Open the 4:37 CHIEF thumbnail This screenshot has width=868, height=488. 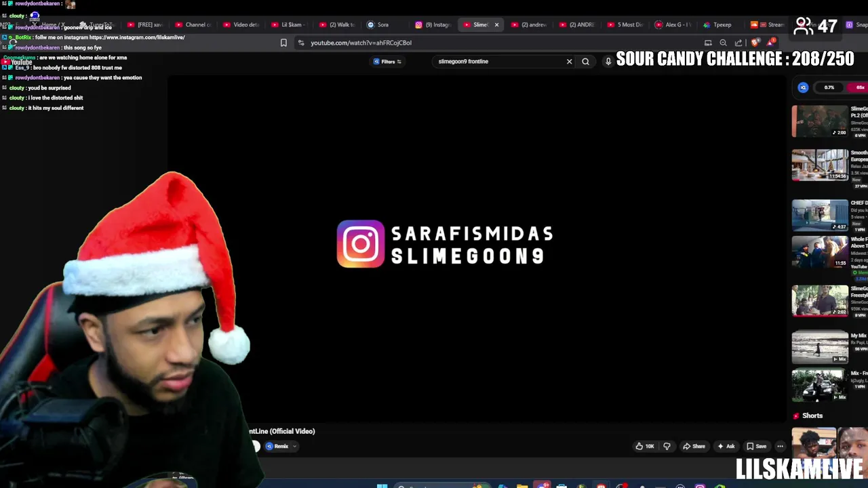click(820, 215)
